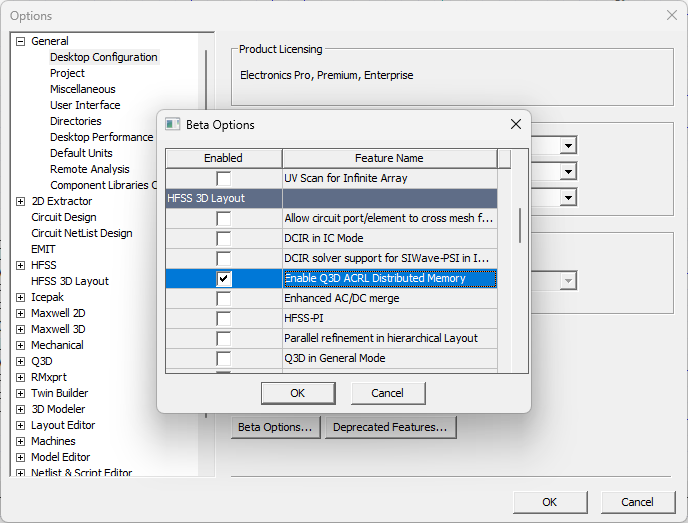Image resolution: width=688 pixels, height=523 pixels.
Task: Open the disabled dropdown in Options window
Action: 568,281
